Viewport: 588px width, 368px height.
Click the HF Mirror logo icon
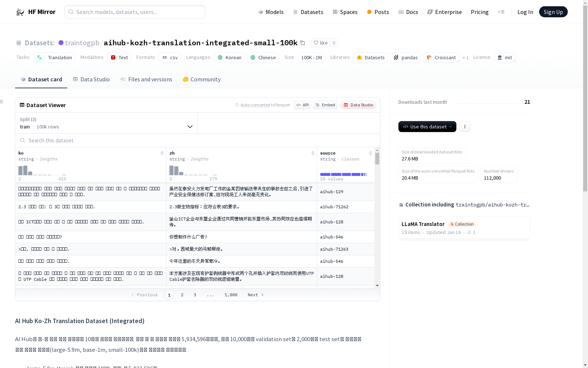tap(20, 12)
